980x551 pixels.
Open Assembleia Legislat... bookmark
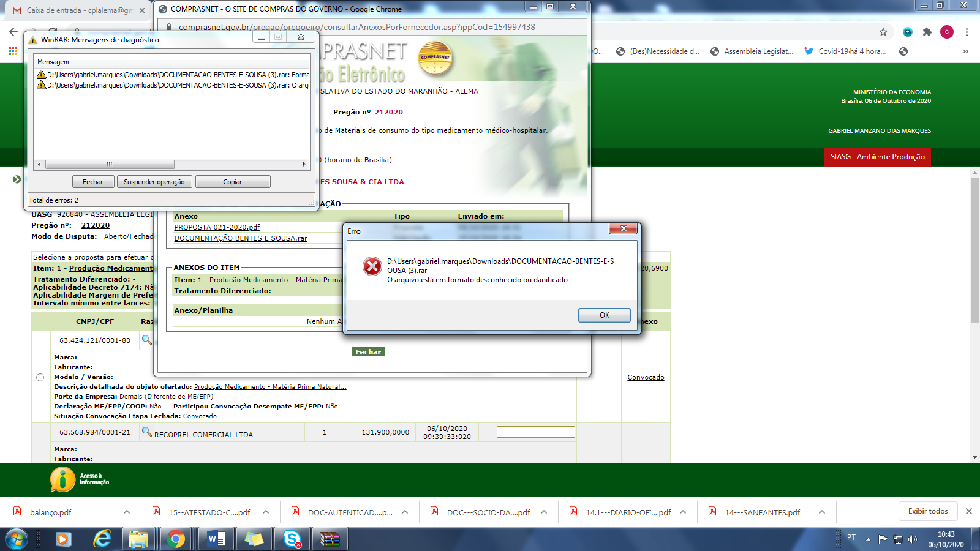(752, 51)
